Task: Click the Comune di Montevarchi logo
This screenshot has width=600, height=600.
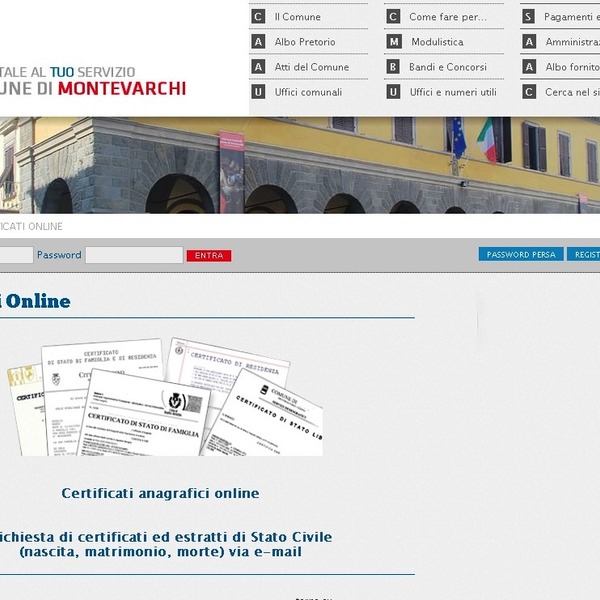Action: (x=93, y=81)
